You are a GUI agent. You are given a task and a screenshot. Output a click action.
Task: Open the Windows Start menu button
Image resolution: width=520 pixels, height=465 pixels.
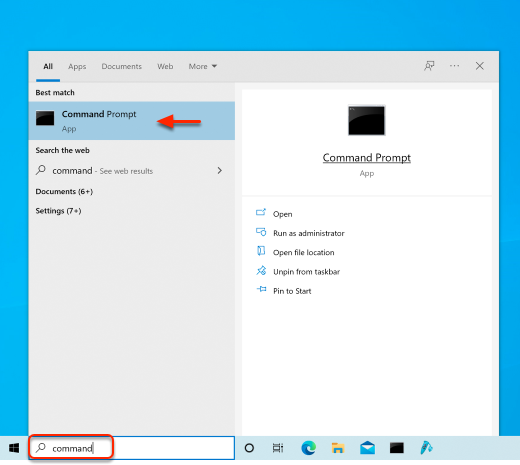(14, 448)
